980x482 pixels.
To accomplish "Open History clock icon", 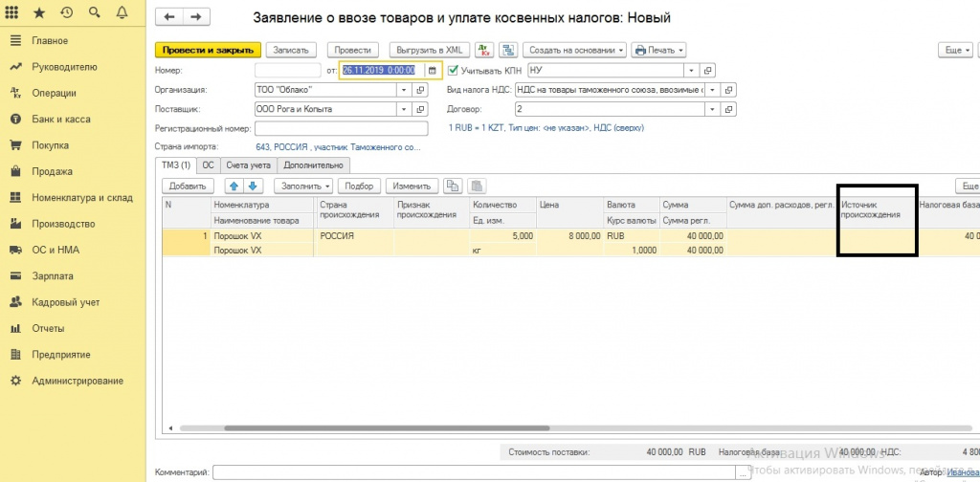I will point(66,12).
